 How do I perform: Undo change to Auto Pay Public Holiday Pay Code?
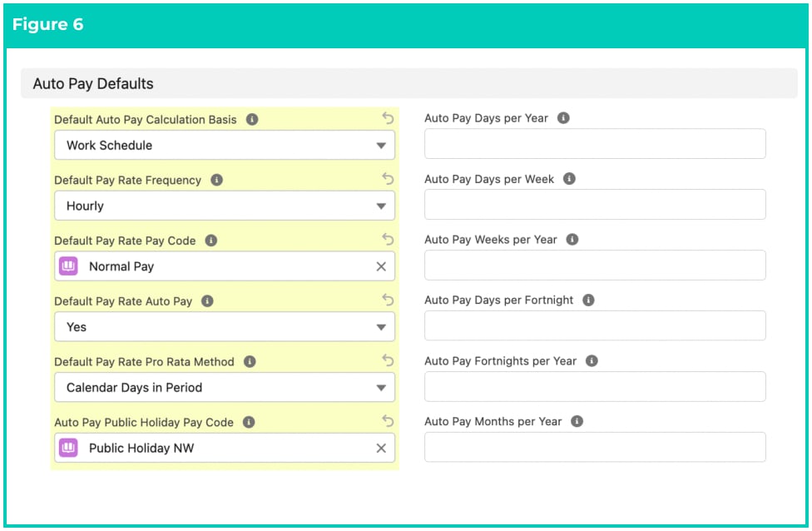[388, 420]
